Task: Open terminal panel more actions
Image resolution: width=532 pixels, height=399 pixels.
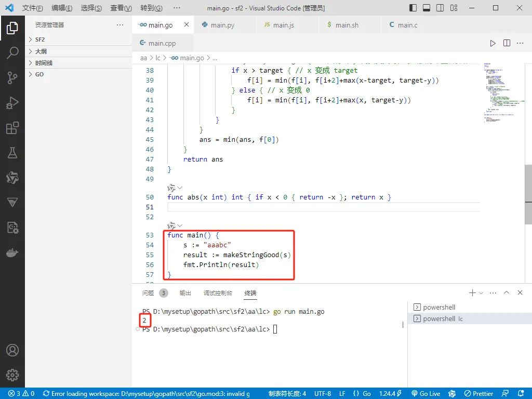Action: 493,292
